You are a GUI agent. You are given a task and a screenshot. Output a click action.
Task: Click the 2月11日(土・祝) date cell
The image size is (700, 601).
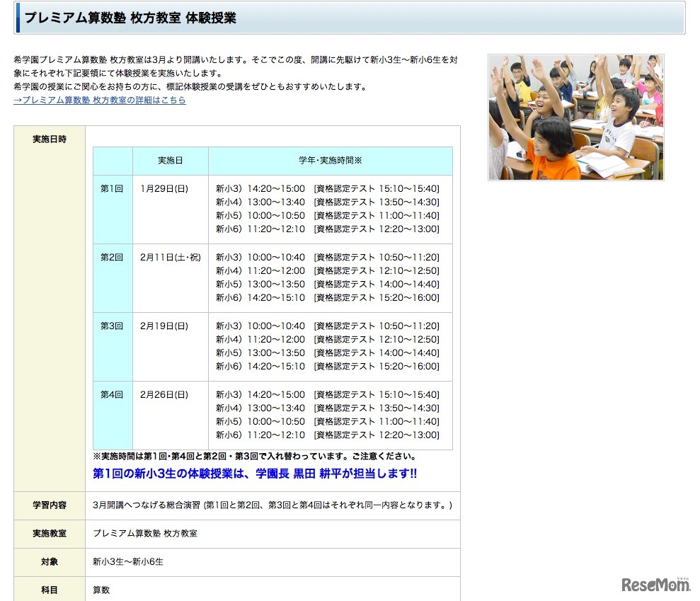coord(170,257)
